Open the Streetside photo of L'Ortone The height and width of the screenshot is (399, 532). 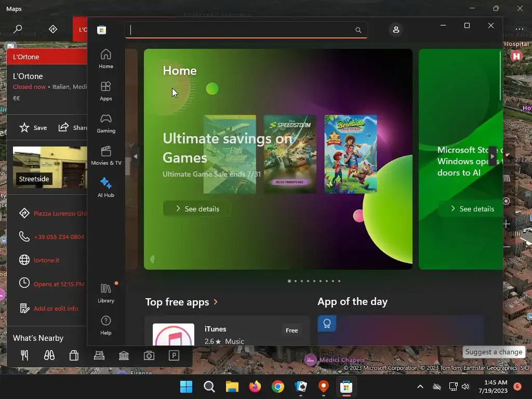point(50,167)
